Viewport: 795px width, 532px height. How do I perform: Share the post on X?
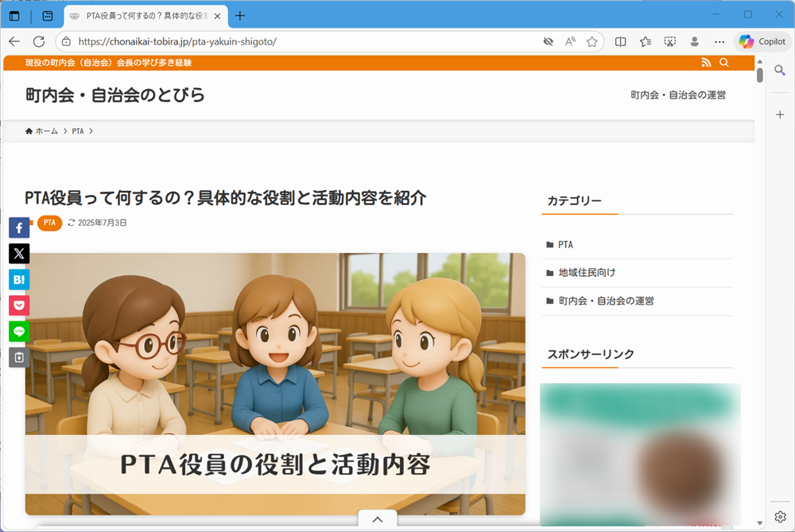tap(19, 254)
